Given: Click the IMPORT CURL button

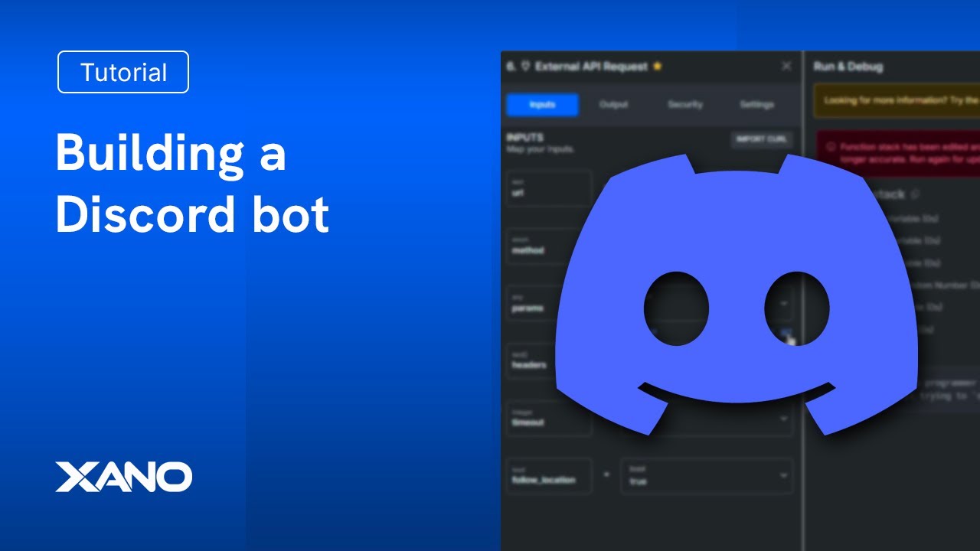Looking at the screenshot, I should point(763,139).
